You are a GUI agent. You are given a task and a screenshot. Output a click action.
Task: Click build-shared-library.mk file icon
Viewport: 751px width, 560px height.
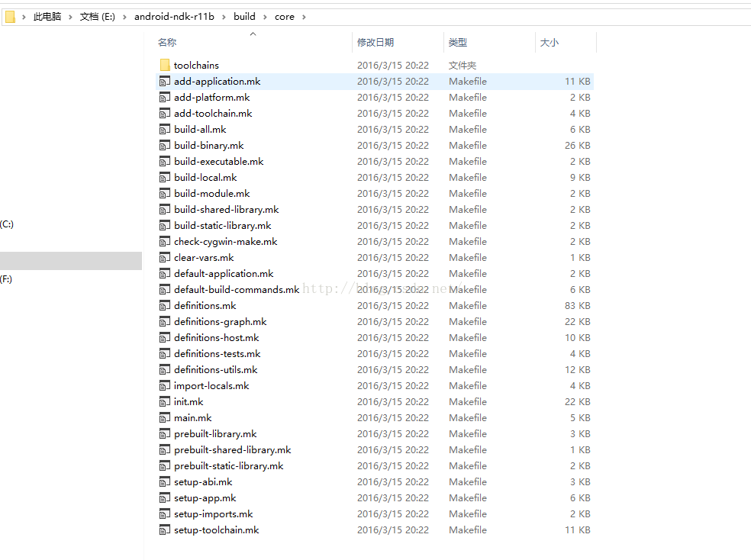[165, 210]
